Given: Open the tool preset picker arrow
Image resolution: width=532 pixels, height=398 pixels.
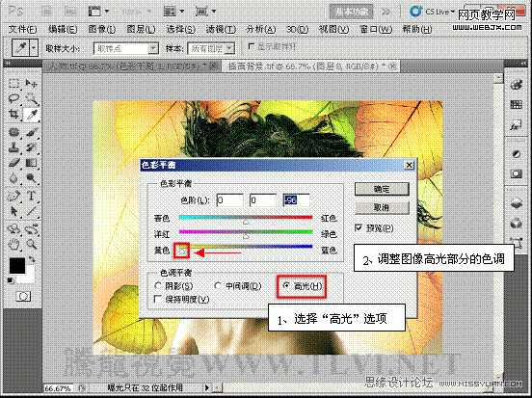Looking at the screenshot, I should [33, 48].
